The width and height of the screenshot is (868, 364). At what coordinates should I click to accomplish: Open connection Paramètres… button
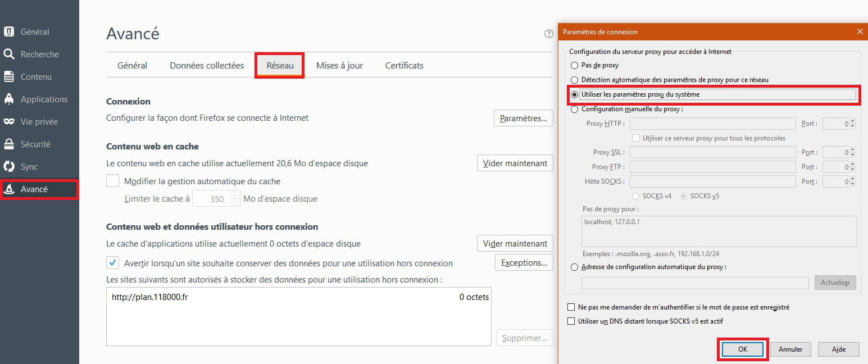[x=523, y=119]
